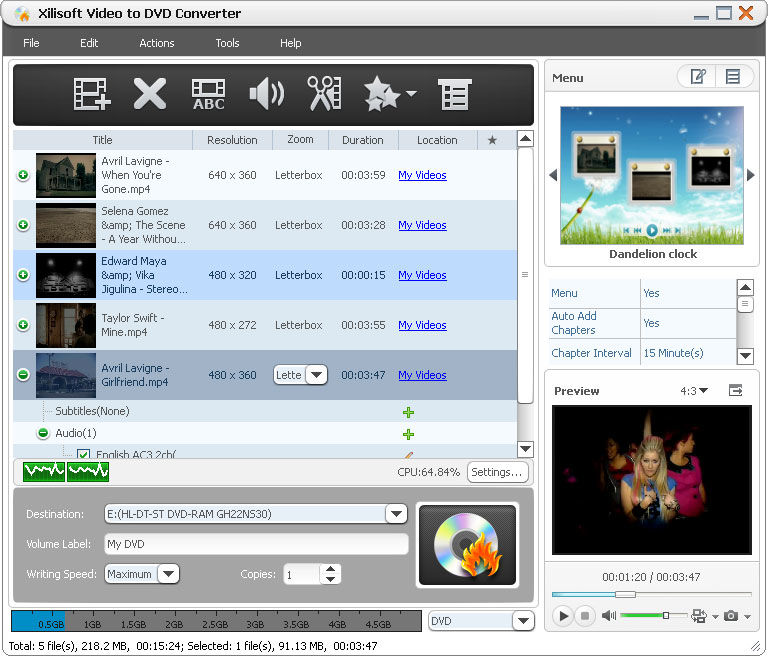Image resolution: width=768 pixels, height=656 pixels.
Task: Mute the preview volume speaker
Action: 609,615
